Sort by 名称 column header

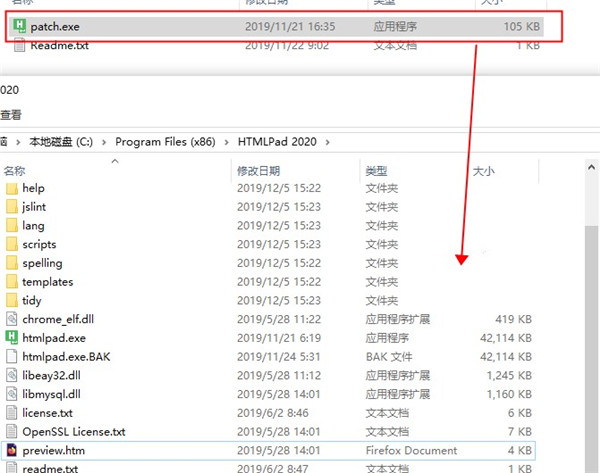click(15, 171)
